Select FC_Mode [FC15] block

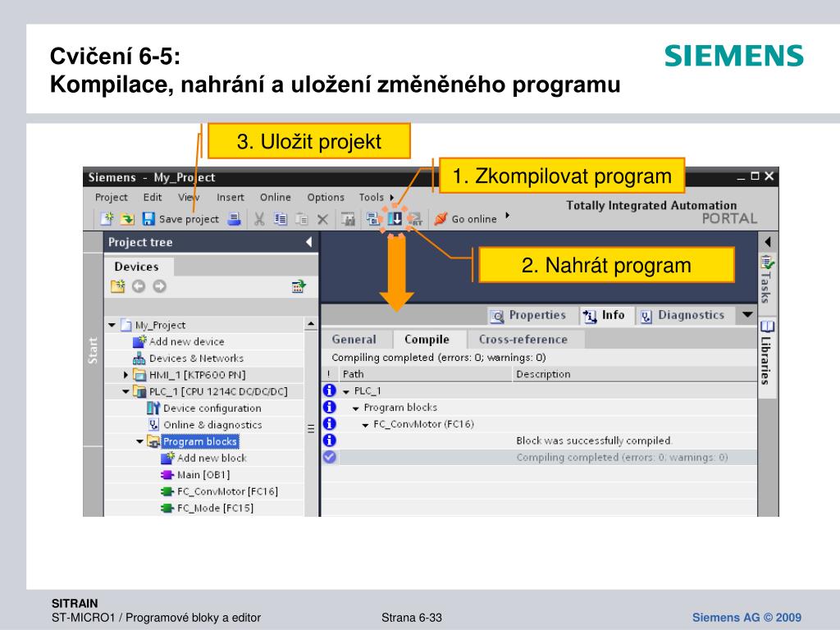(x=215, y=508)
